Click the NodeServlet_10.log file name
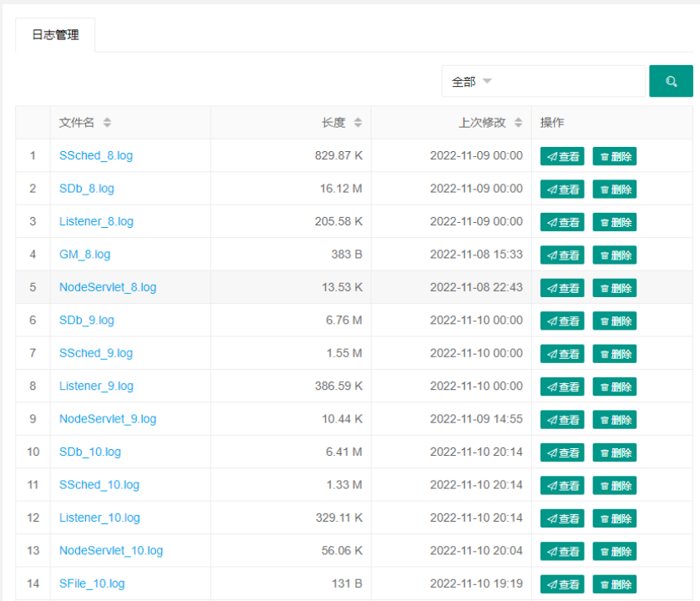Image resolution: width=700 pixels, height=601 pixels. pos(111,550)
